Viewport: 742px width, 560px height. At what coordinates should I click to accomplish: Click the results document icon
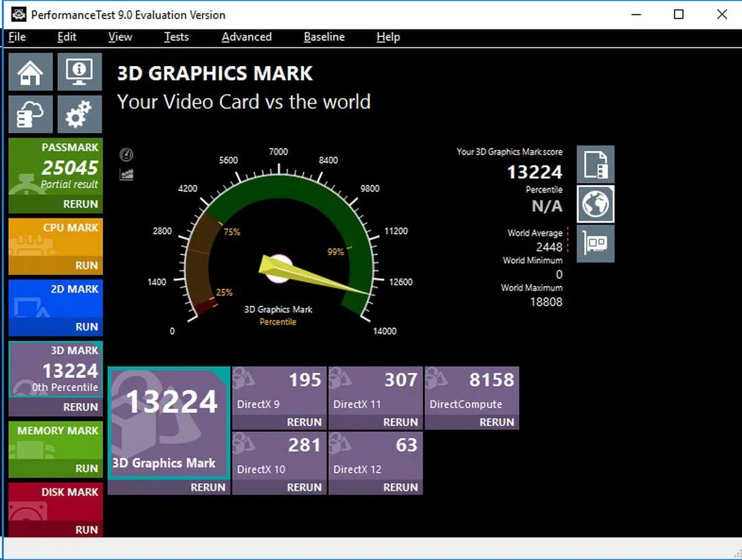[x=595, y=164]
